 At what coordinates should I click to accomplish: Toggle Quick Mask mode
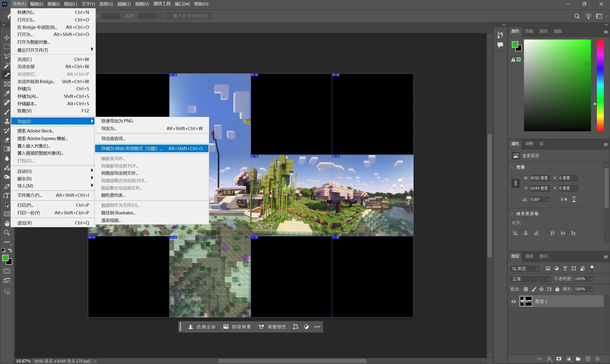pyautogui.click(x=7, y=271)
